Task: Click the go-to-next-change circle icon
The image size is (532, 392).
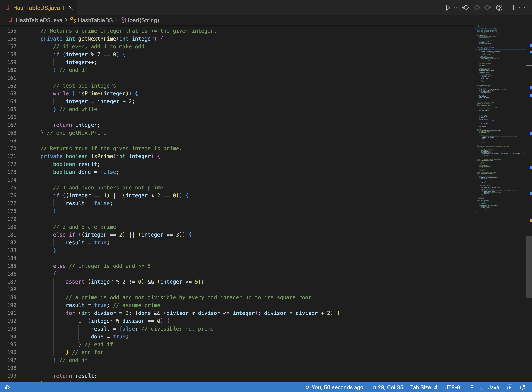Action: coord(488,8)
